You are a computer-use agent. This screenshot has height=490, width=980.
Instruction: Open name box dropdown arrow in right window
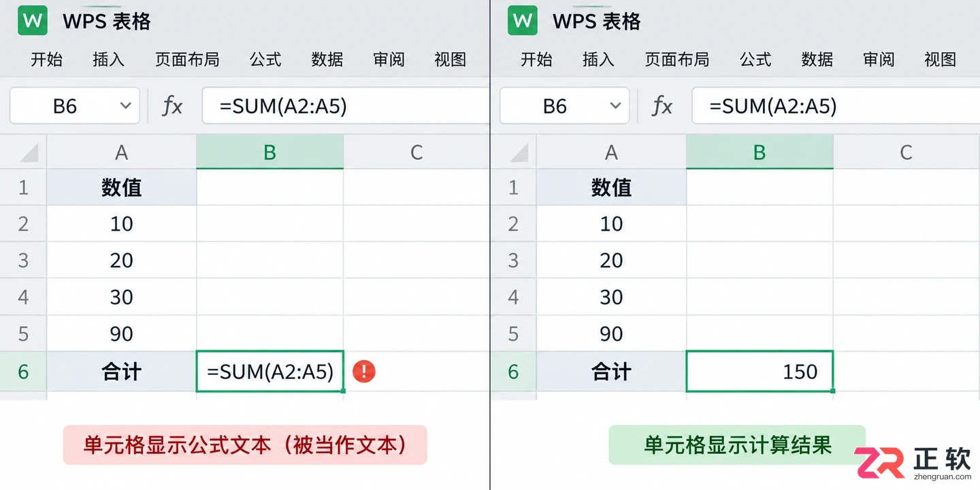615,106
